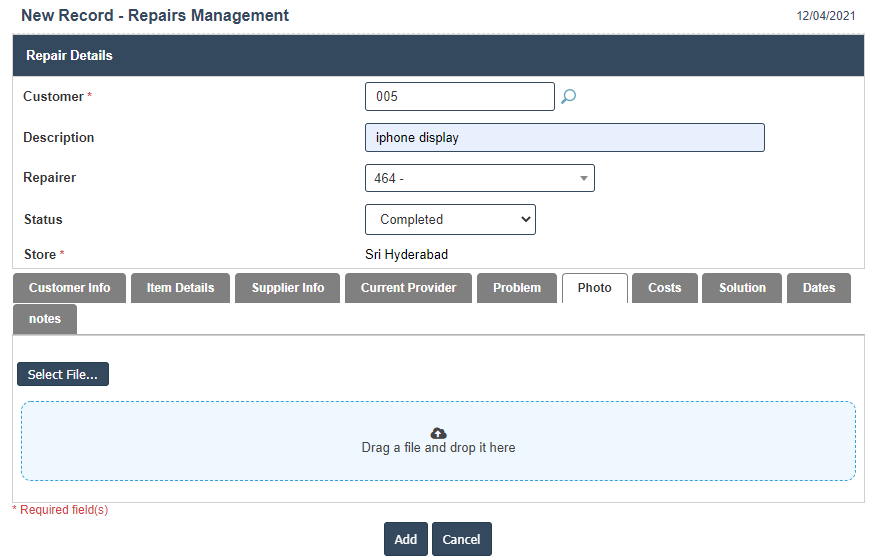
Task: Open the notes tab
Action: (x=45, y=319)
